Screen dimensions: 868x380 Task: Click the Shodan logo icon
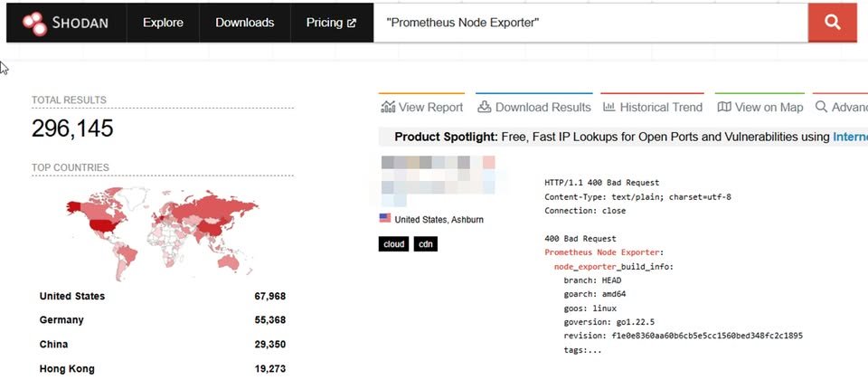point(34,24)
